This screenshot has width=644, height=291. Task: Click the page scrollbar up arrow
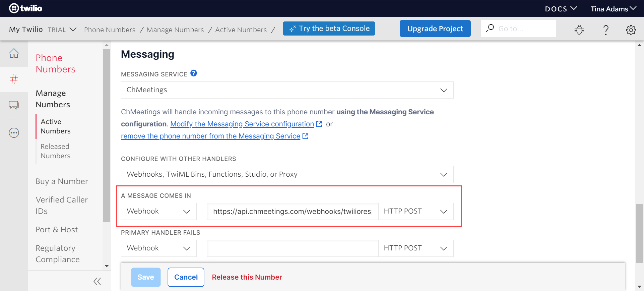tap(639, 45)
